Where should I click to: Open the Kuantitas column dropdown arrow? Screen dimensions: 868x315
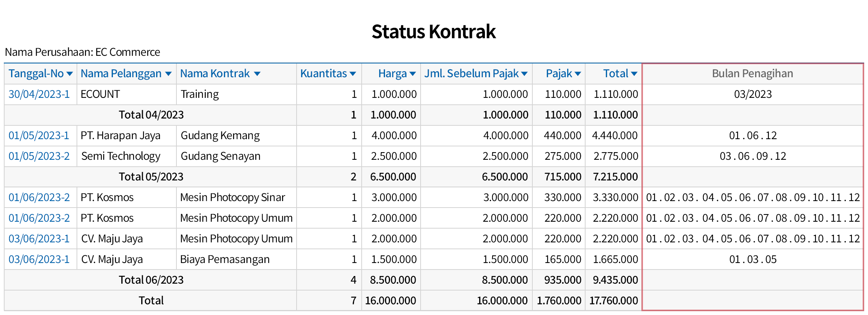click(x=353, y=74)
